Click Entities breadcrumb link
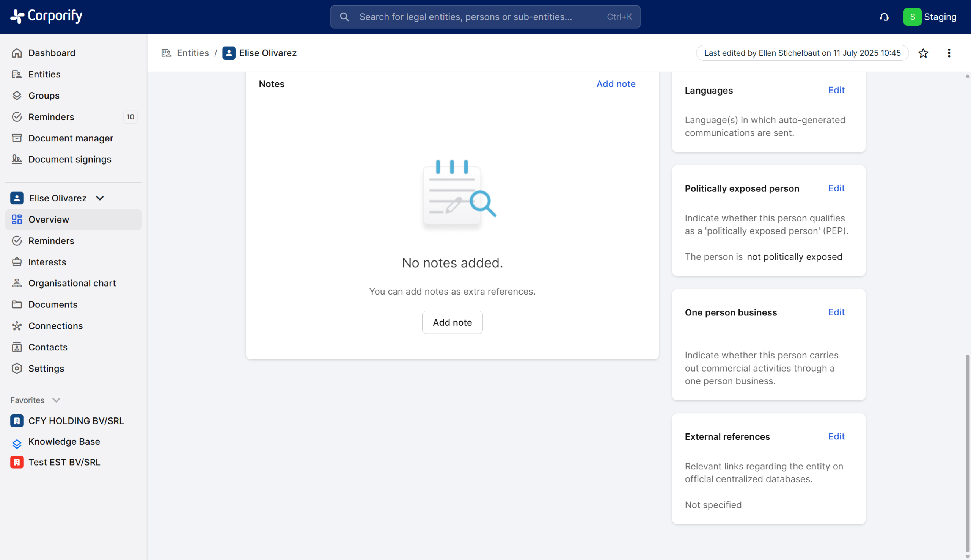This screenshot has width=971, height=560. tap(192, 53)
